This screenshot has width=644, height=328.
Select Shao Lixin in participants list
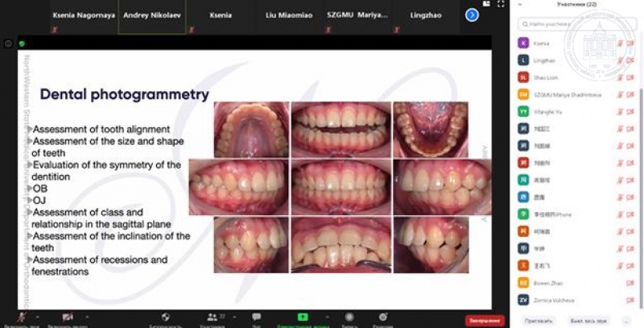point(576,77)
